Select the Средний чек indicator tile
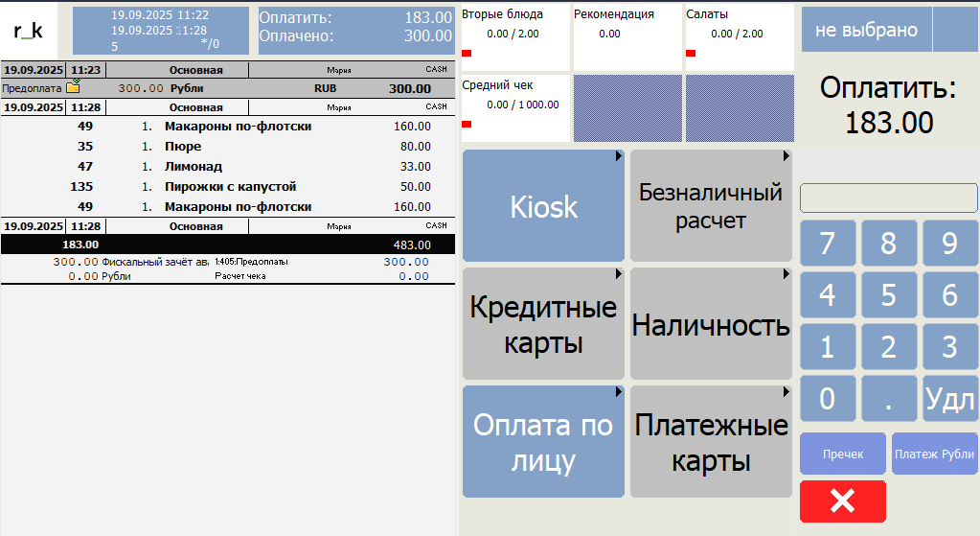 [515, 107]
